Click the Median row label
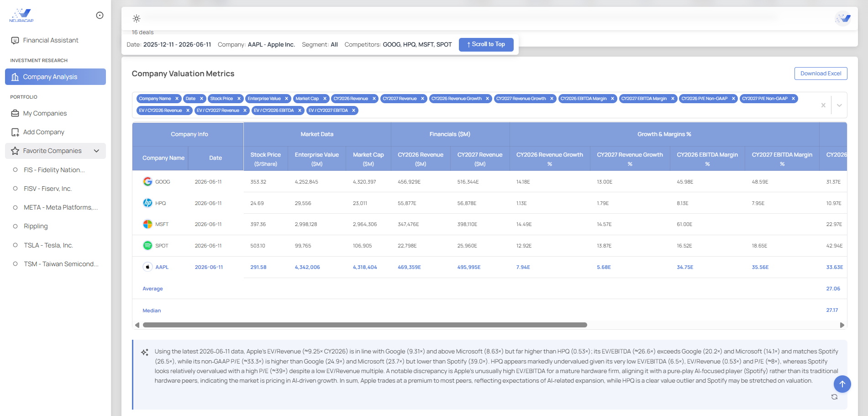Viewport: 868px width, 416px height. 152,311
